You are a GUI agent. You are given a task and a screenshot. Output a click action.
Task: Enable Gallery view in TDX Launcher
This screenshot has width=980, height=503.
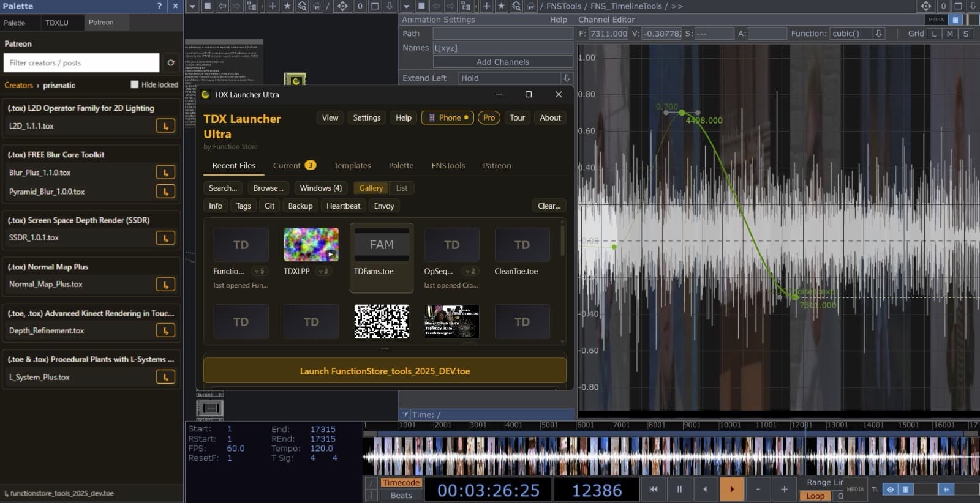(x=371, y=188)
